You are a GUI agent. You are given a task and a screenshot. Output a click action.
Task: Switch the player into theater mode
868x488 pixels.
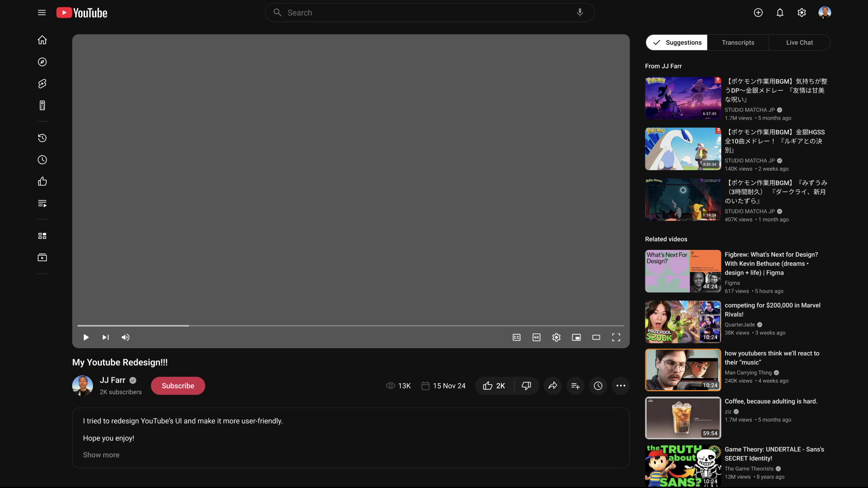point(596,337)
